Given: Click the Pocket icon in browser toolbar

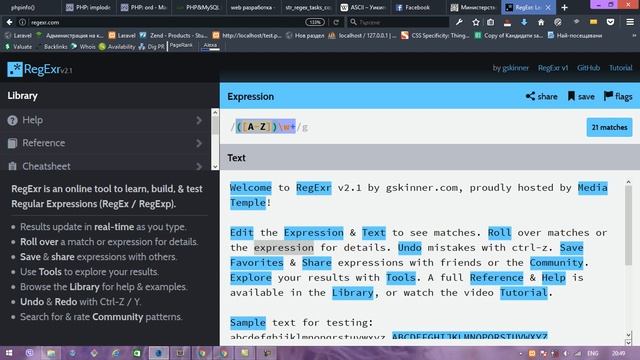Looking at the screenshot, I should 610,22.
